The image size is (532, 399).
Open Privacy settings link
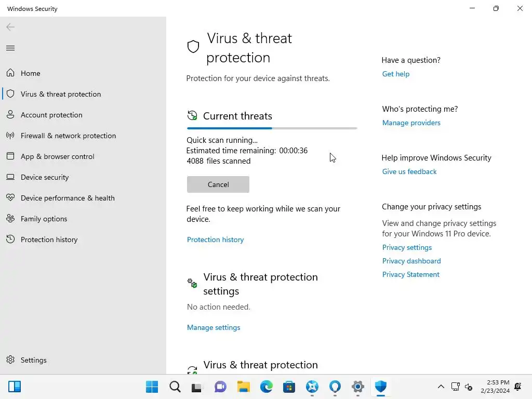[x=407, y=247]
